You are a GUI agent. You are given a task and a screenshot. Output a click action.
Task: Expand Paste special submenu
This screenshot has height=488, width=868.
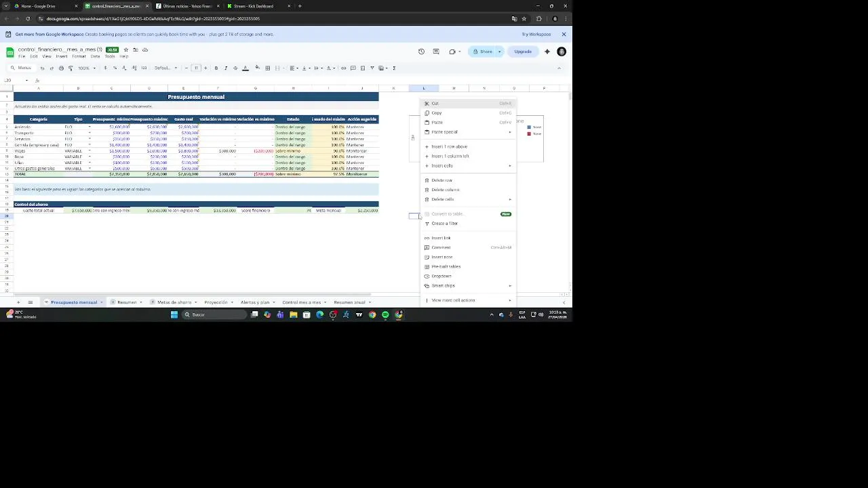coord(468,131)
